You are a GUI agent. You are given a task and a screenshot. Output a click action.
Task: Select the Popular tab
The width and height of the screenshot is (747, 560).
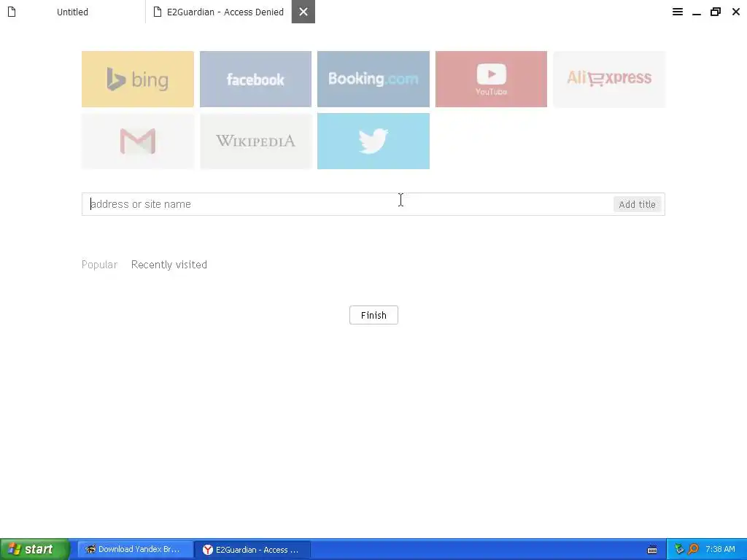99,265
